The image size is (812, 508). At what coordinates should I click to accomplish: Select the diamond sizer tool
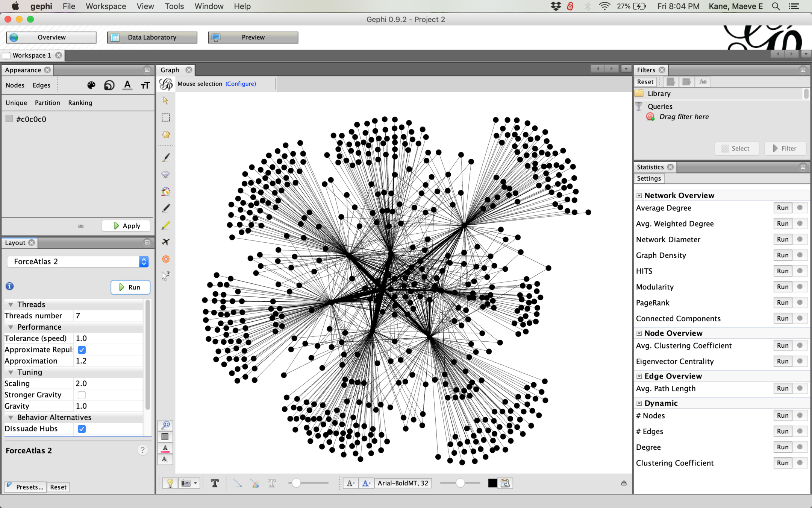click(x=165, y=174)
